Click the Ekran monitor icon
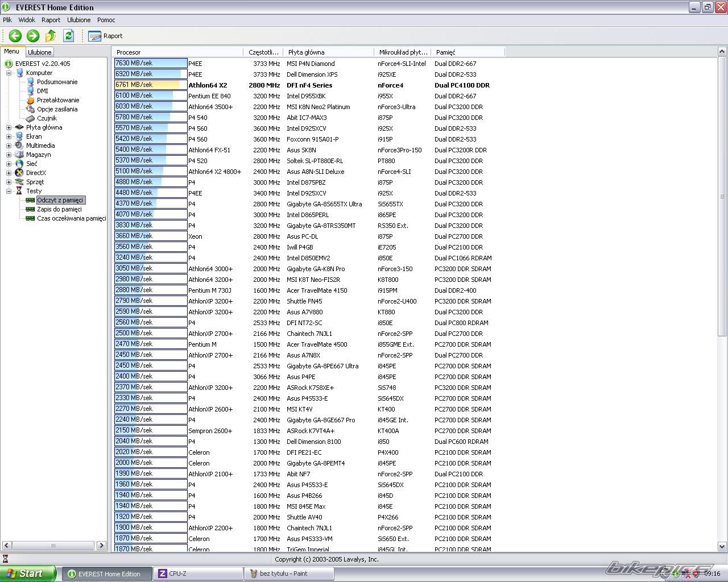 20,136
